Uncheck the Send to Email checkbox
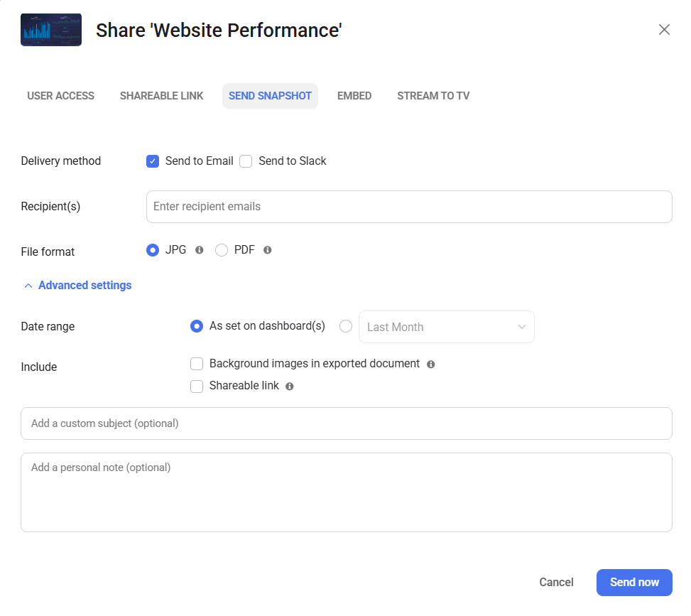The height and width of the screenshot is (616, 691). [x=153, y=161]
